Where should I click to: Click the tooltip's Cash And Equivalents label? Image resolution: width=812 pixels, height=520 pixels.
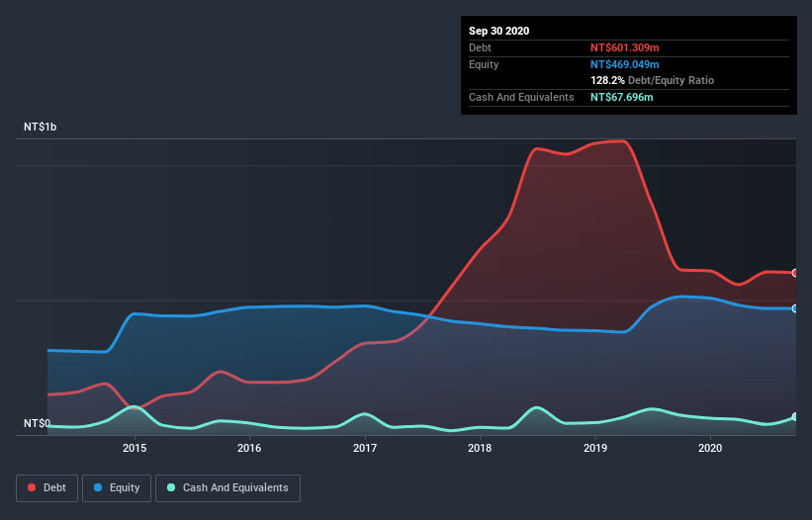(x=521, y=97)
